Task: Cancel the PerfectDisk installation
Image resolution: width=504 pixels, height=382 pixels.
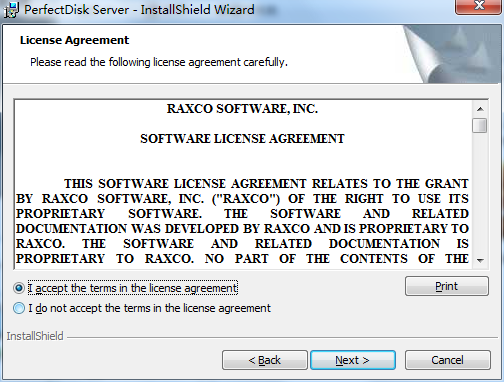Action: pyautogui.click(x=448, y=360)
